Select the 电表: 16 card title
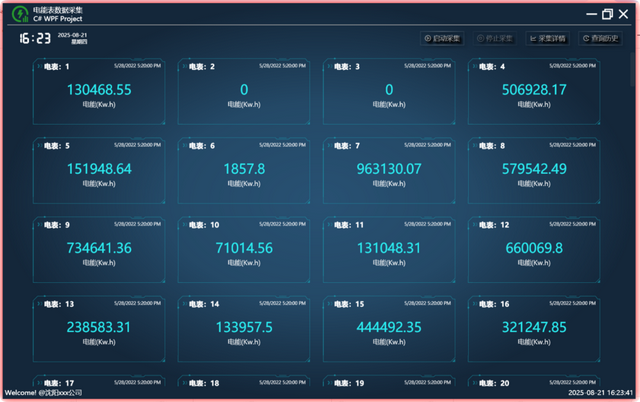 [494, 304]
